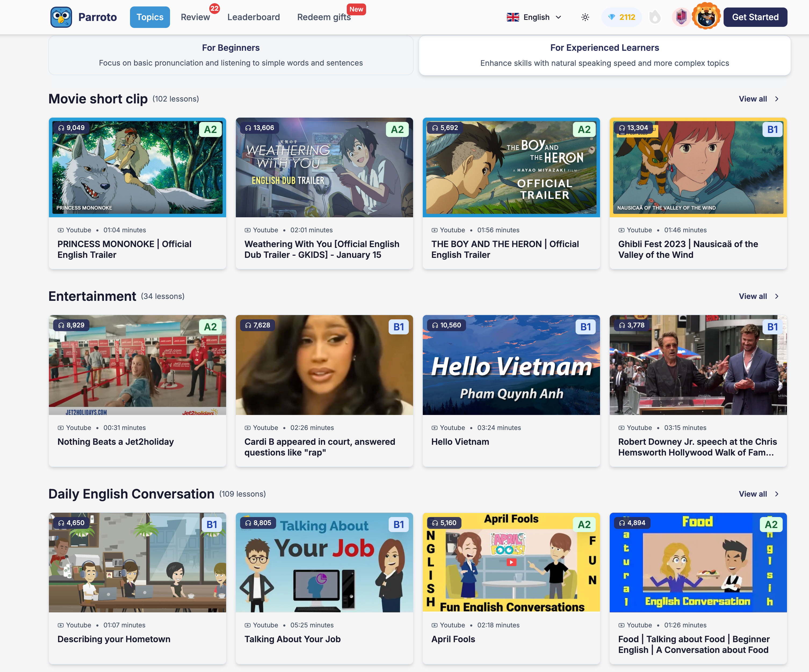Open the Nausicaä of the Valley thumbnail

pyautogui.click(x=698, y=168)
